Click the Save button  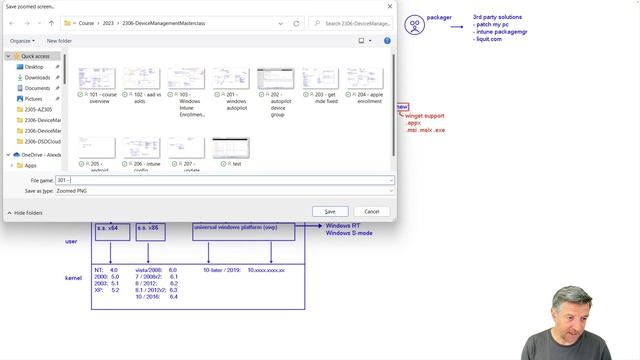pos(330,211)
